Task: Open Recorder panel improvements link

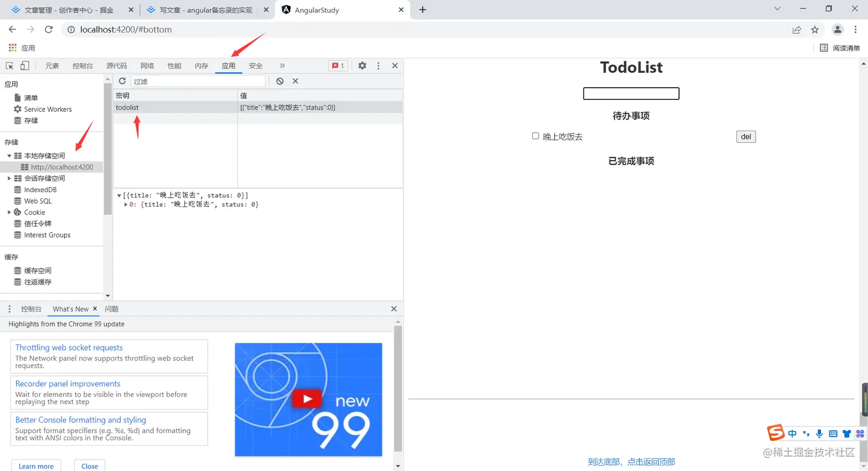Action: 68,384
